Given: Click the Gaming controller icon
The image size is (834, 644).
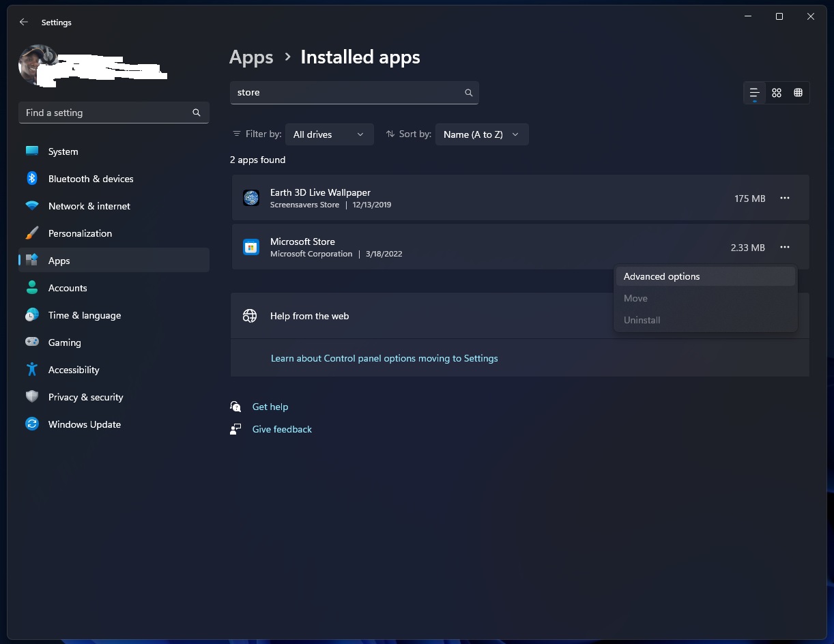Looking at the screenshot, I should point(32,342).
